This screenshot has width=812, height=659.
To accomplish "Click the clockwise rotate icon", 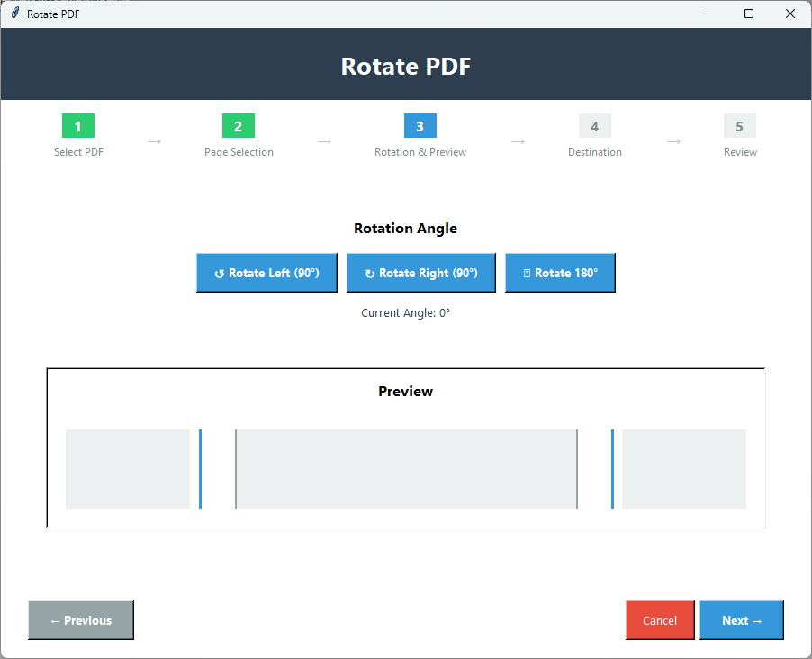I will click(368, 273).
